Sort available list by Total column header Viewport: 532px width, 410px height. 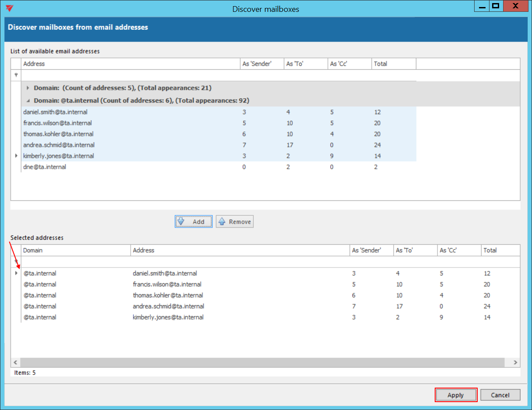click(x=393, y=64)
